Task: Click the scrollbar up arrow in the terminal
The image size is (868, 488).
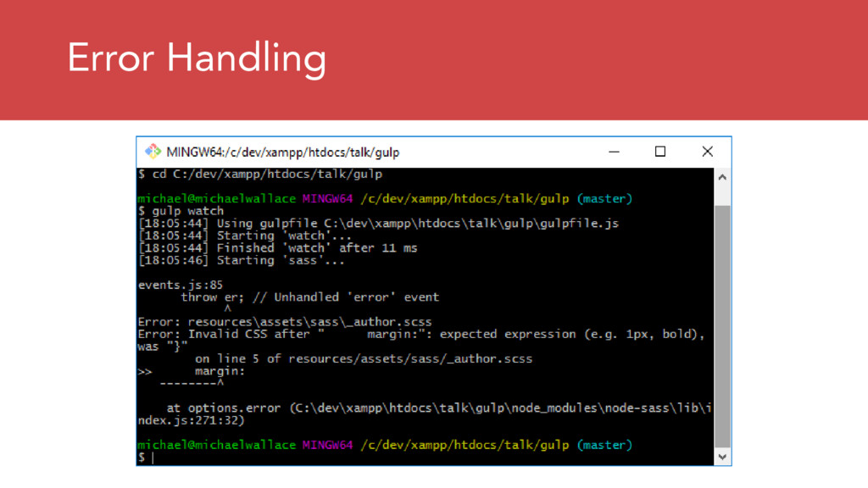Action: (722, 178)
